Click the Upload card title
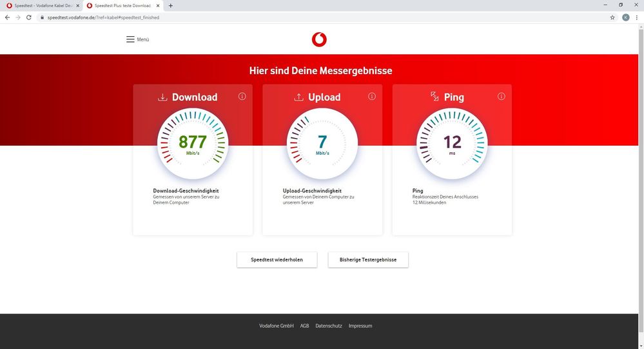This screenshot has height=349, width=644. (x=324, y=97)
